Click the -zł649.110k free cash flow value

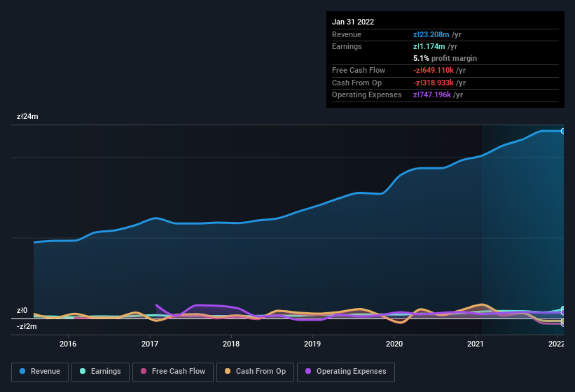pos(434,70)
